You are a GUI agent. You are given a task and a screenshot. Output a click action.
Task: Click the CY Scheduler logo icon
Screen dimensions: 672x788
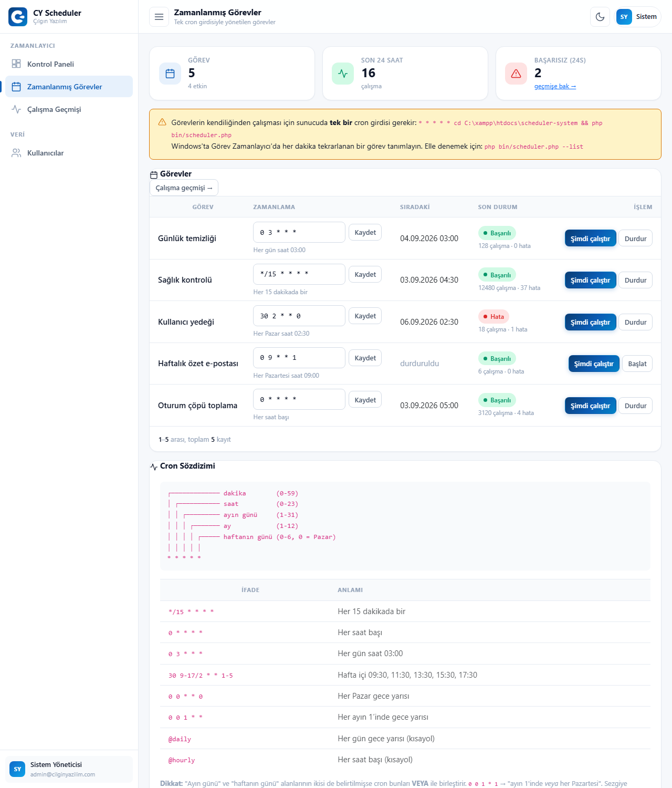click(x=18, y=17)
